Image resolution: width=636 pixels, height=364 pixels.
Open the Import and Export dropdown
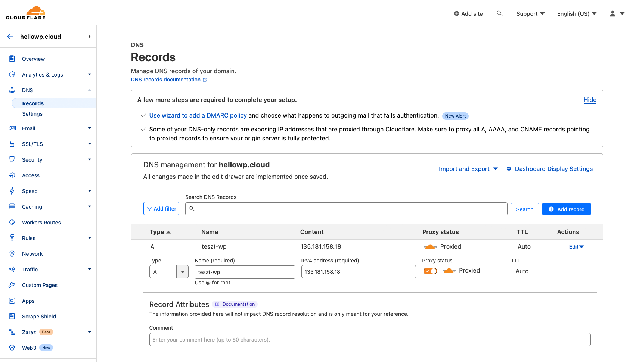[x=468, y=169]
